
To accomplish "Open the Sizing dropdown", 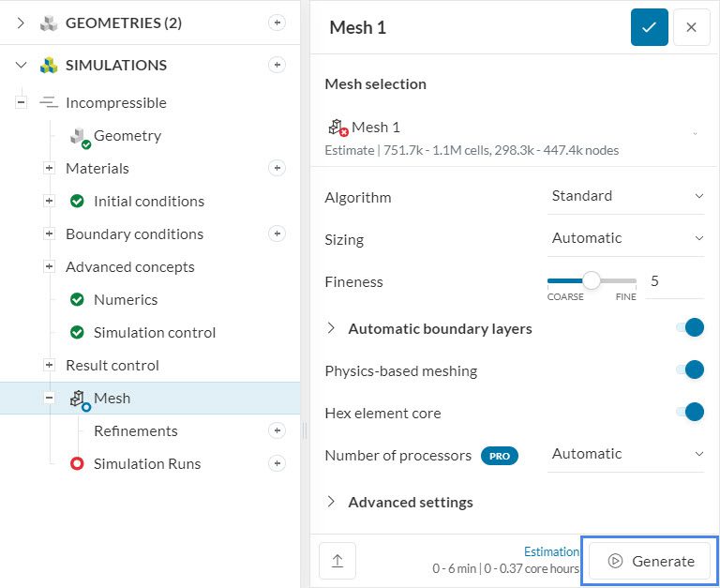I will (626, 238).
